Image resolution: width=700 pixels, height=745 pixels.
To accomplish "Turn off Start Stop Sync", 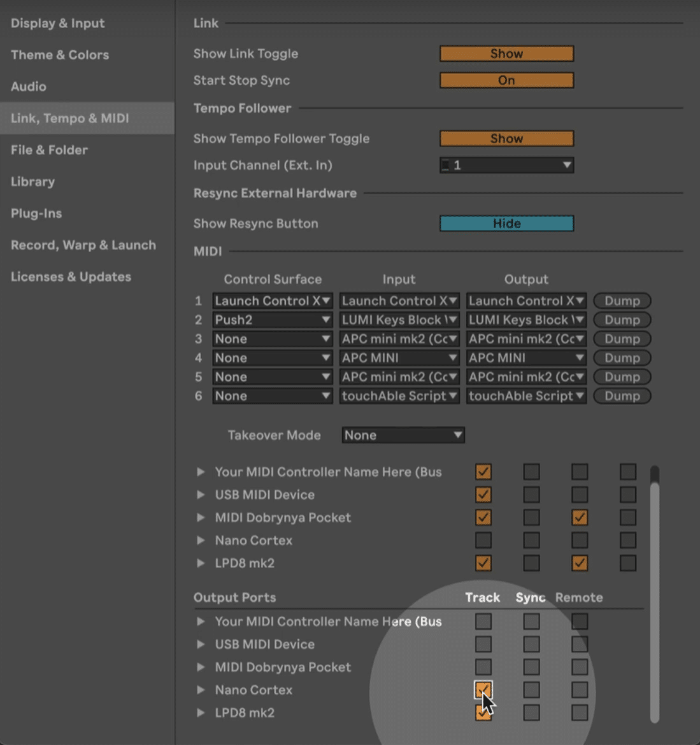I will click(x=506, y=80).
